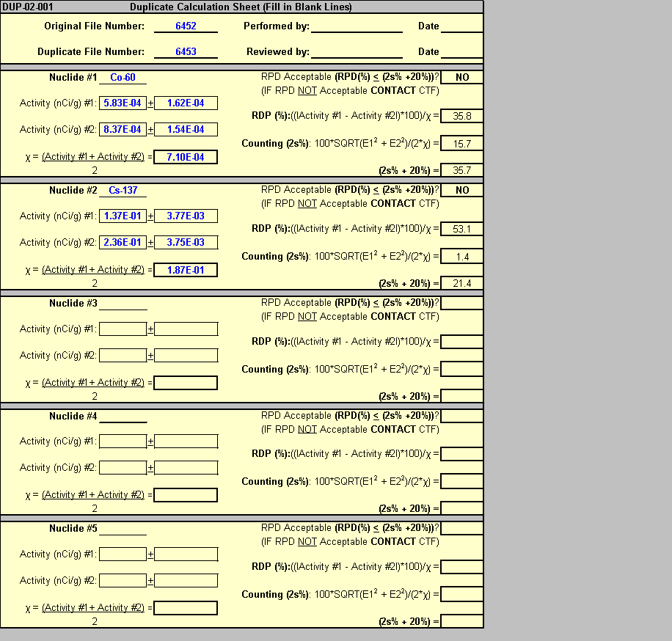
Task: Select the average cell 1.87E-01
Action: point(186,270)
